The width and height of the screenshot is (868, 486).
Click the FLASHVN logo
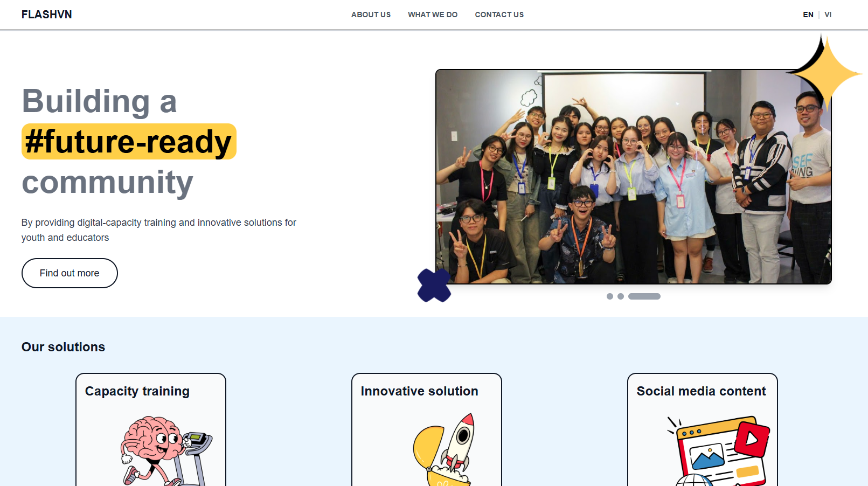47,15
